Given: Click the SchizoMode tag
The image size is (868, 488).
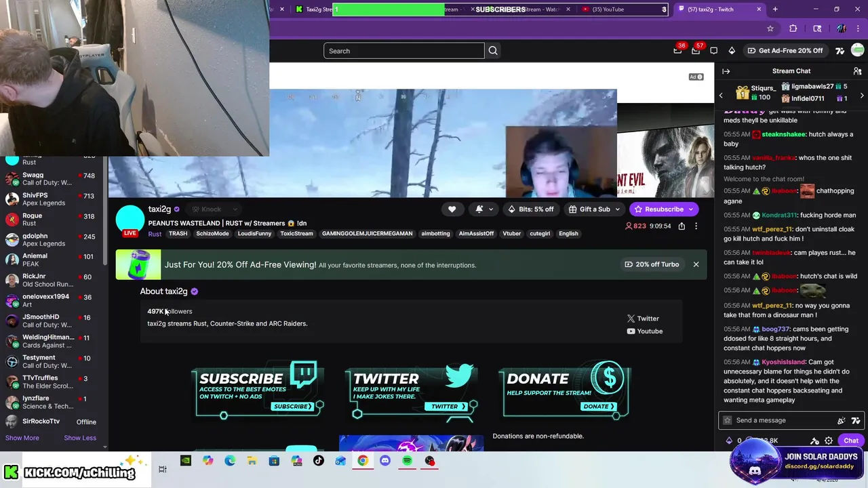Looking at the screenshot, I should 212,234.
